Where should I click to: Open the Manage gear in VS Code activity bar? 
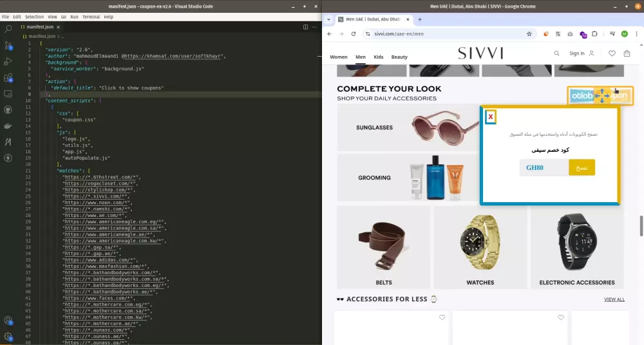[x=8, y=337]
